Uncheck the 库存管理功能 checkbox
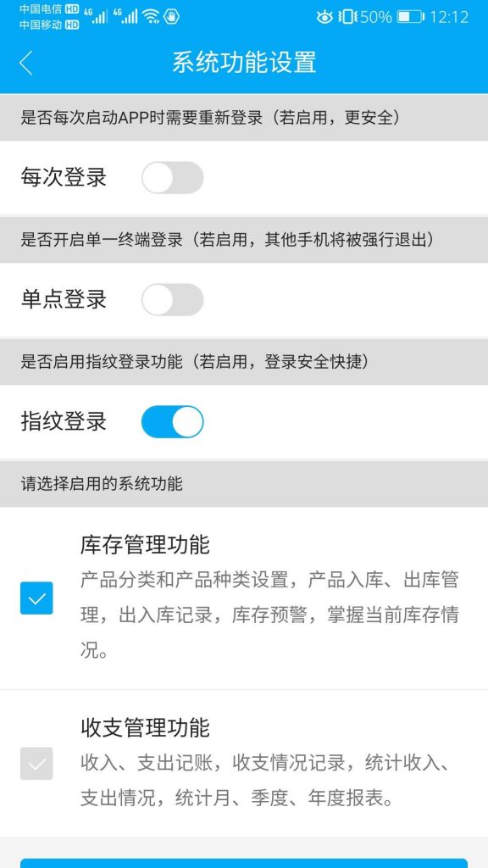The image size is (488, 868). click(x=36, y=598)
